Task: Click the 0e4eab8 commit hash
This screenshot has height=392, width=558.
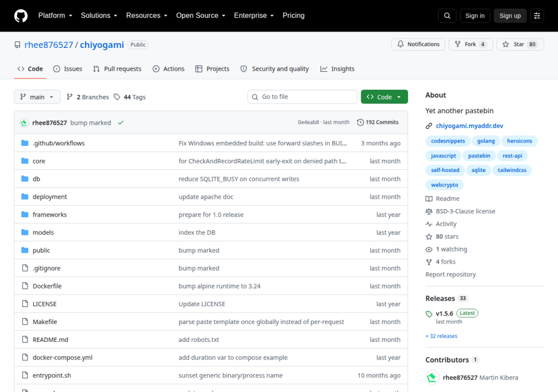Action: 308,122
